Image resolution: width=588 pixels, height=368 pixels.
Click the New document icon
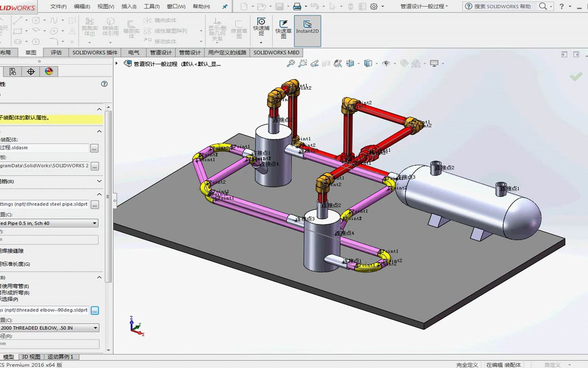click(x=244, y=6)
